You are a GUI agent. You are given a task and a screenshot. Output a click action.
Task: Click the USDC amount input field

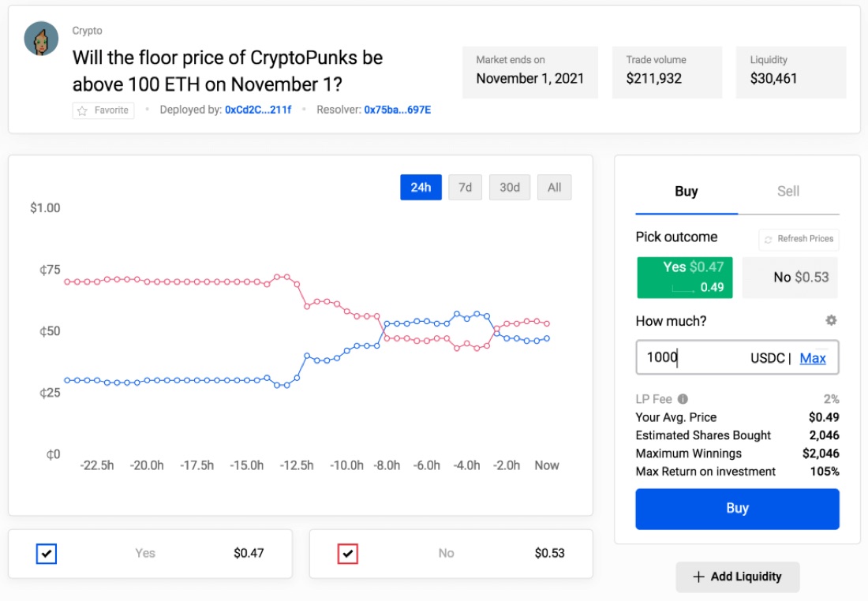(737, 357)
